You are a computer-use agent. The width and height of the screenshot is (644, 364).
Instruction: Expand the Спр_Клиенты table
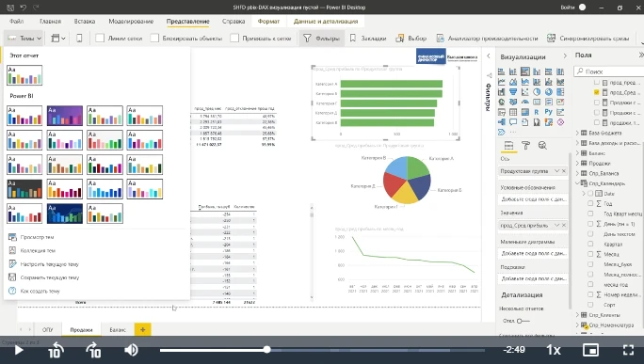coord(577,315)
